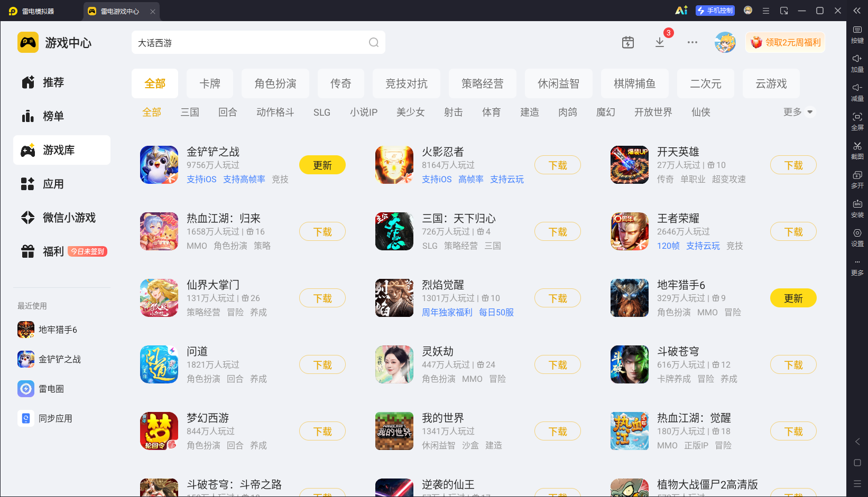Click the 安装 APK install icon
The width and height of the screenshot is (868, 497).
click(x=857, y=209)
